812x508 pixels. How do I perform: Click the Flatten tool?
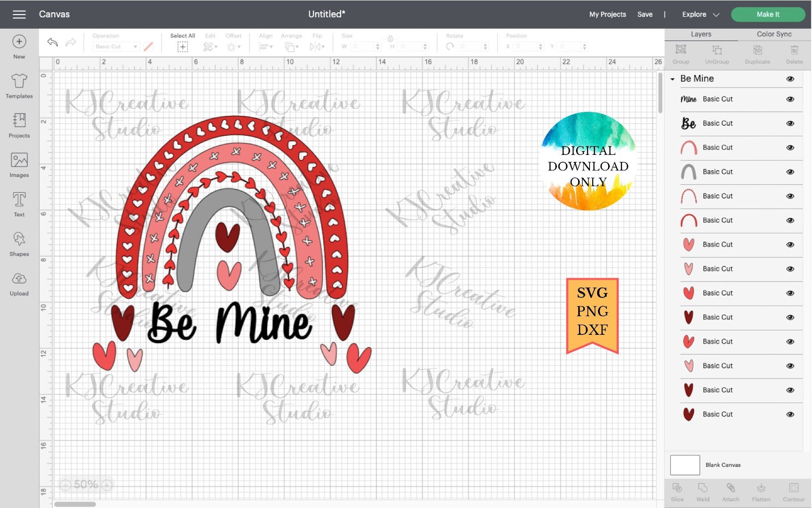pyautogui.click(x=761, y=492)
